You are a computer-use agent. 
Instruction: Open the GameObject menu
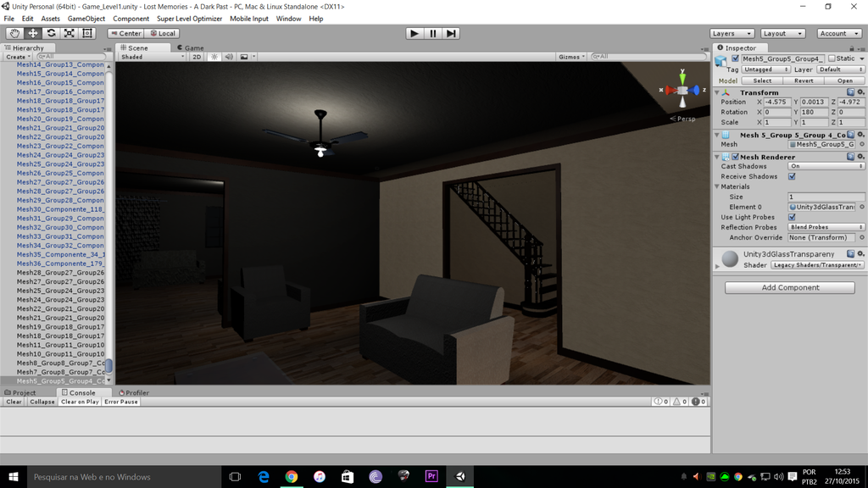[x=86, y=19]
